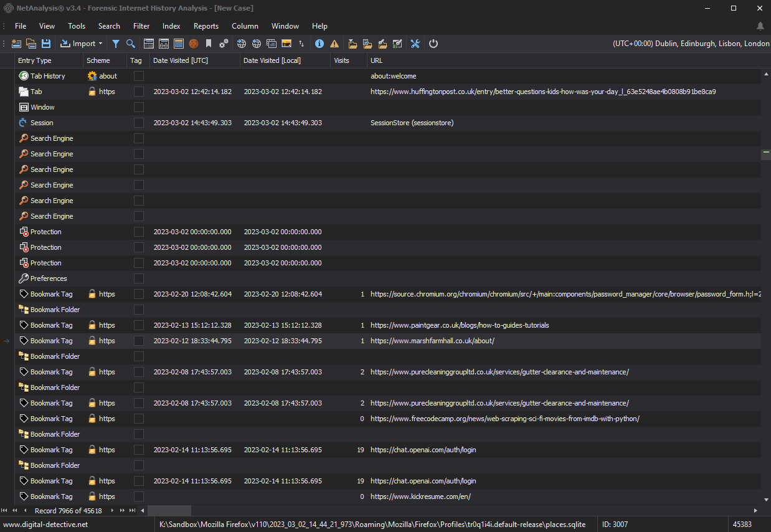Click the gears icon in toolbar
The width and height of the screenshot is (771, 532).
[x=224, y=44]
